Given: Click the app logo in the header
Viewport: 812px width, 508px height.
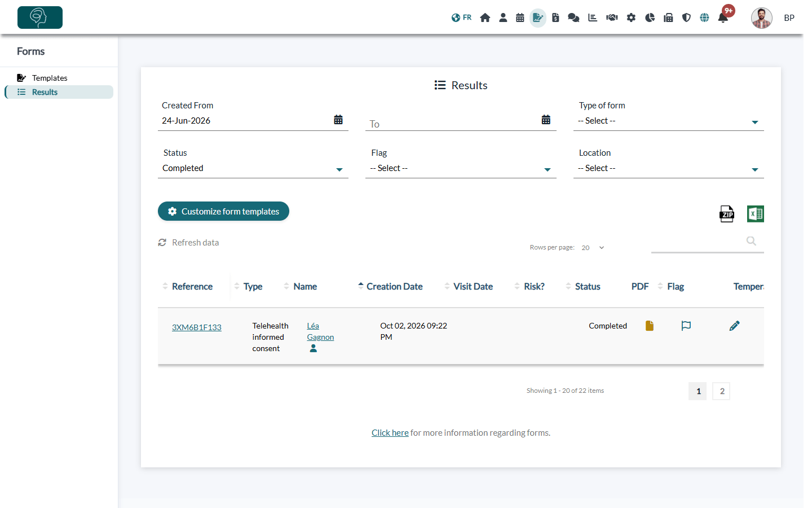Looking at the screenshot, I should (40, 17).
